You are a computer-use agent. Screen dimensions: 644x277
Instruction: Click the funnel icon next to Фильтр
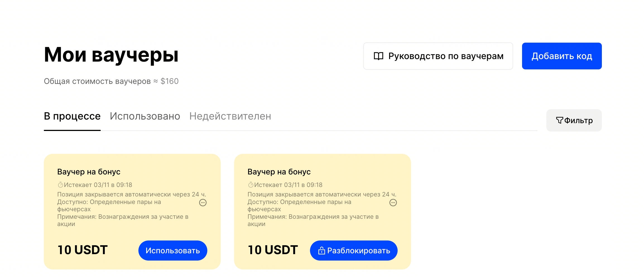559,120
